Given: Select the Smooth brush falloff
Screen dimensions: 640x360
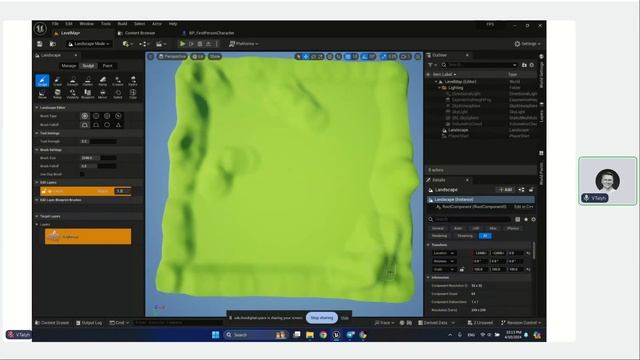Looking at the screenshot, I should click(x=85, y=124).
